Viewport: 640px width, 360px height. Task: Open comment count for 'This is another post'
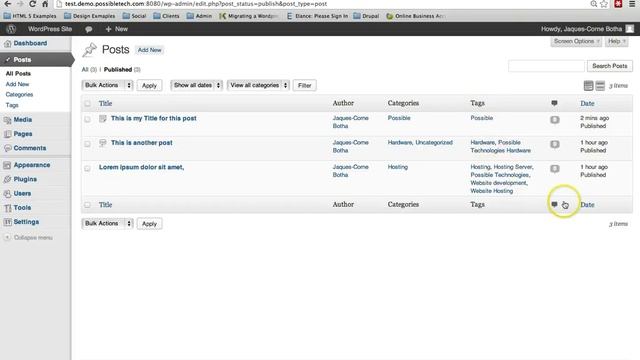click(555, 144)
